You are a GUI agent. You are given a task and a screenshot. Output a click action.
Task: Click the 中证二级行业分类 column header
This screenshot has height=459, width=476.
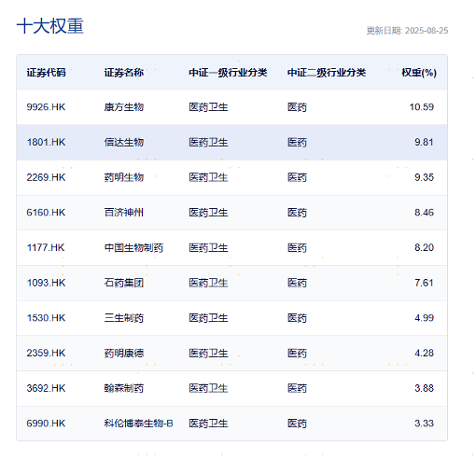(327, 73)
